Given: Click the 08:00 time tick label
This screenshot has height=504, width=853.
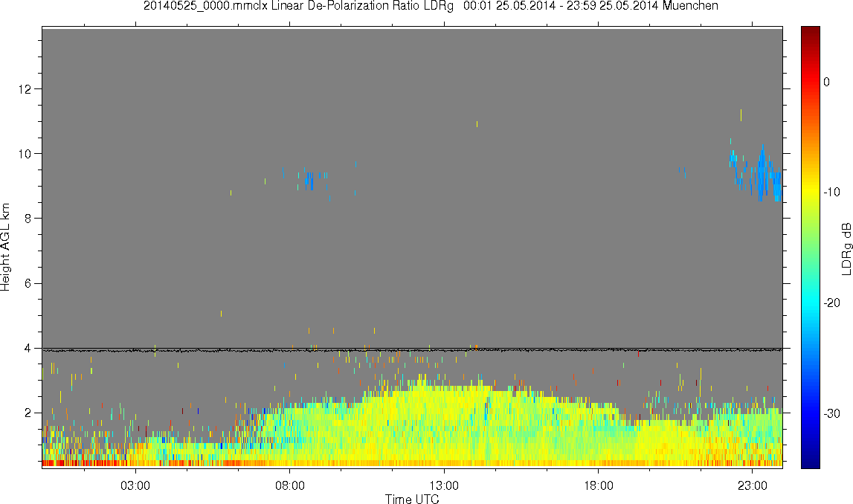Looking at the screenshot, I should (290, 485).
